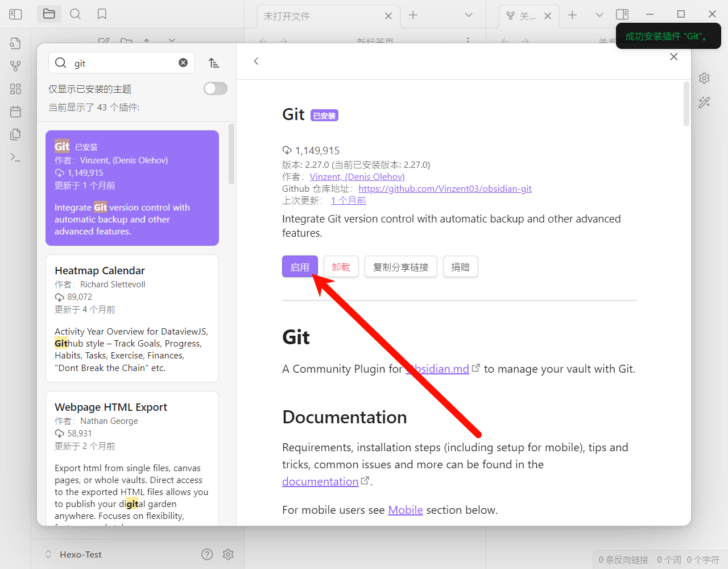Toggle the left sidebar icon
This screenshot has height=569, width=728.
point(15,14)
